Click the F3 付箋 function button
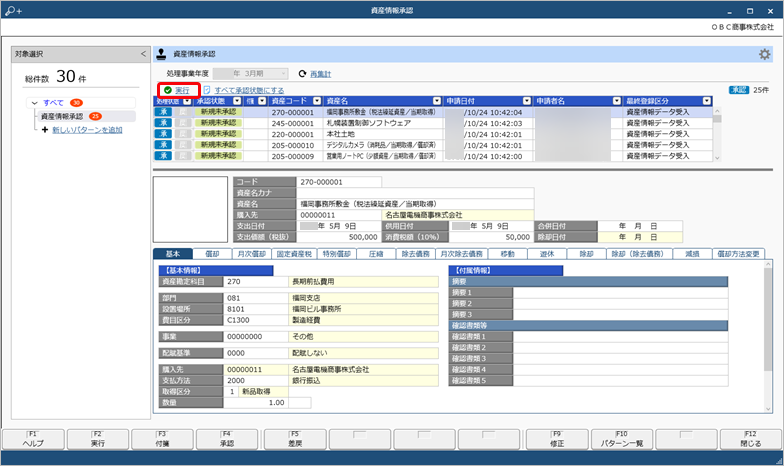Screen dimensions: 784x466 point(162,439)
